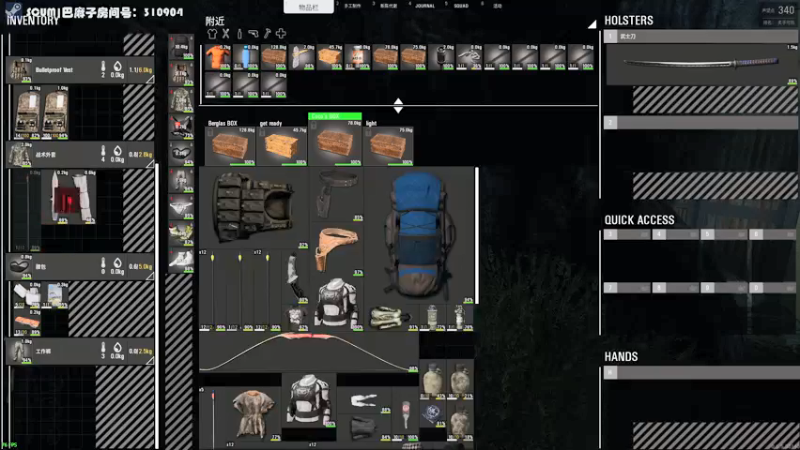Screen dimensions: 800x450
Task: Click the fame points value 340
Action: pyautogui.click(x=786, y=10)
